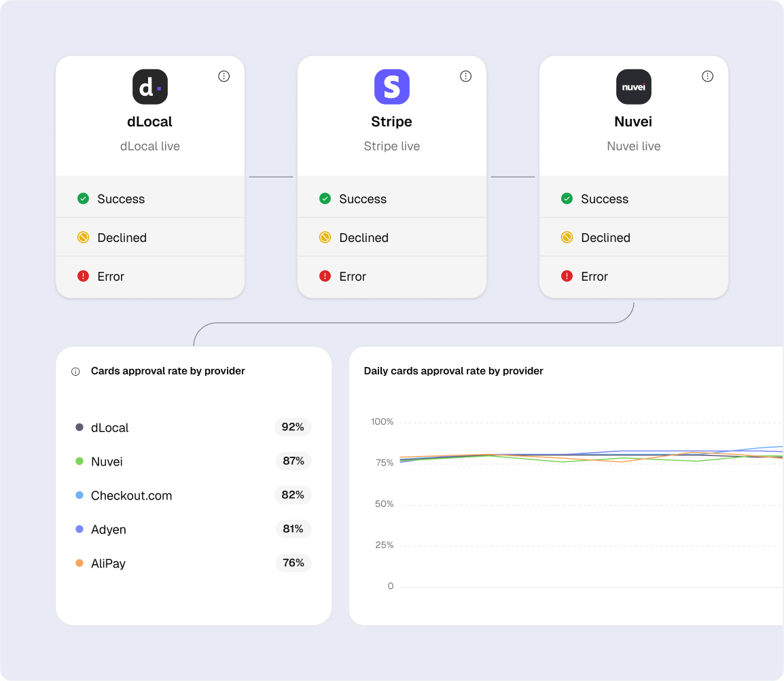This screenshot has width=784, height=681.
Task: Click info icon beside Cards approval rate
Action: tap(75, 372)
